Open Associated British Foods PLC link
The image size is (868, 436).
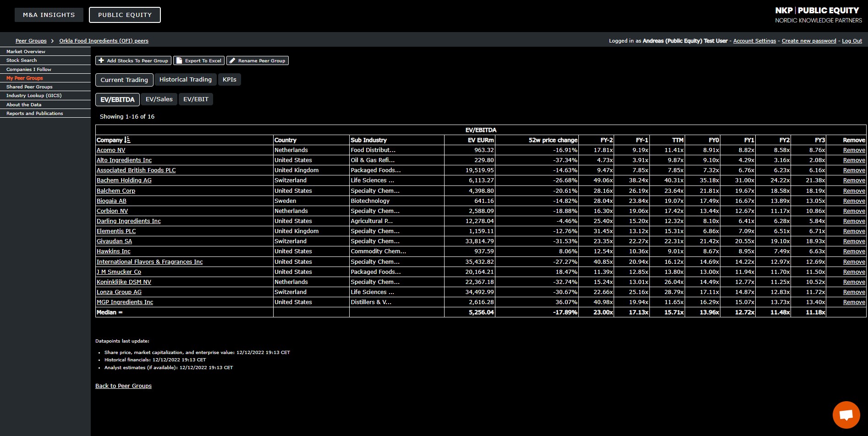136,170
